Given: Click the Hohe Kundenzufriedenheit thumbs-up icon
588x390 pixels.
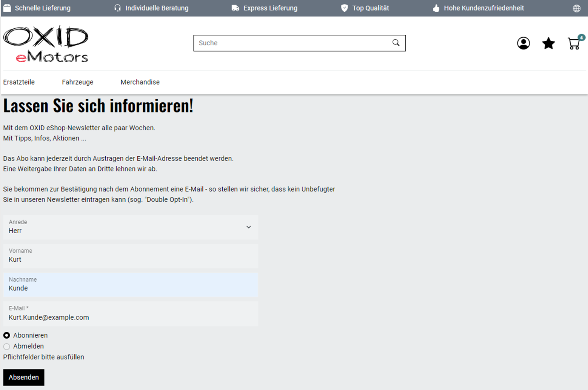Looking at the screenshot, I should tap(436, 8).
